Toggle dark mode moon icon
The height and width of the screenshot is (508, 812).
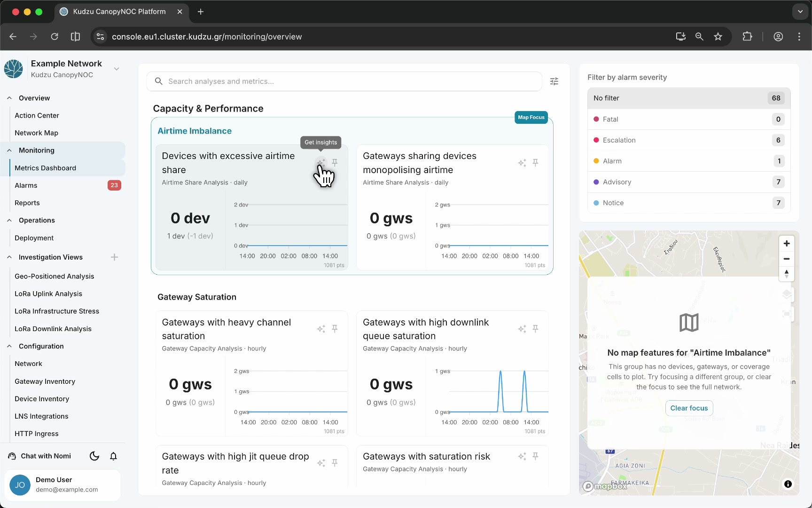tap(94, 456)
